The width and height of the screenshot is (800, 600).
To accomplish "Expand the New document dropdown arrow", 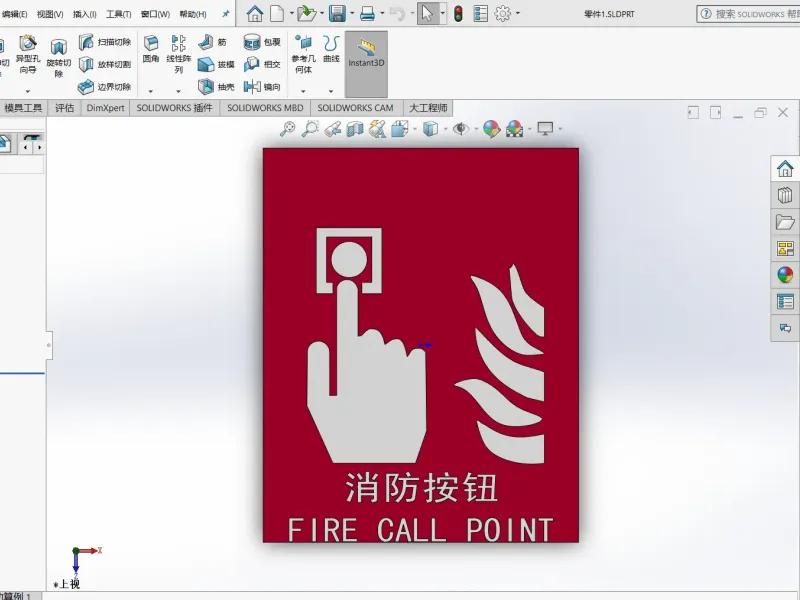I will tap(292, 14).
